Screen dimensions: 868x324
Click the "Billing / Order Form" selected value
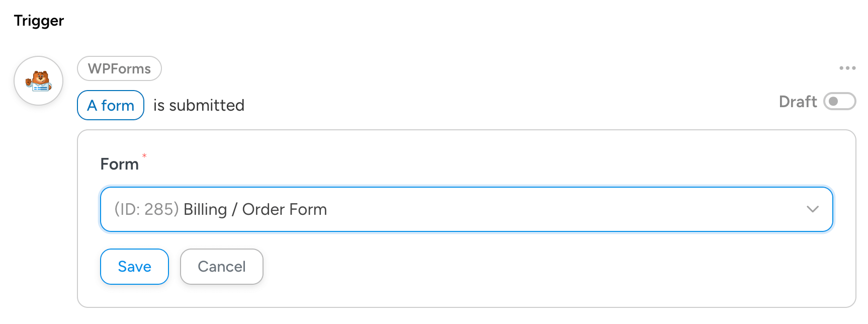pos(255,209)
